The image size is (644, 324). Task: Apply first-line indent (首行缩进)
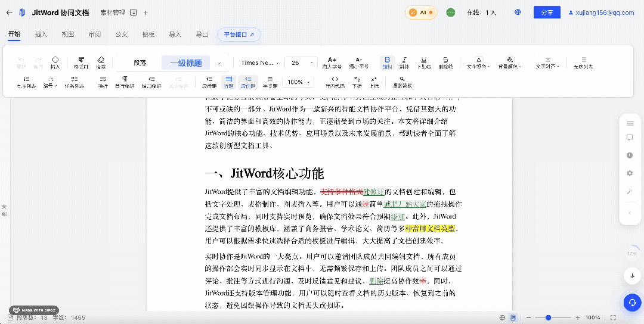coord(125,82)
